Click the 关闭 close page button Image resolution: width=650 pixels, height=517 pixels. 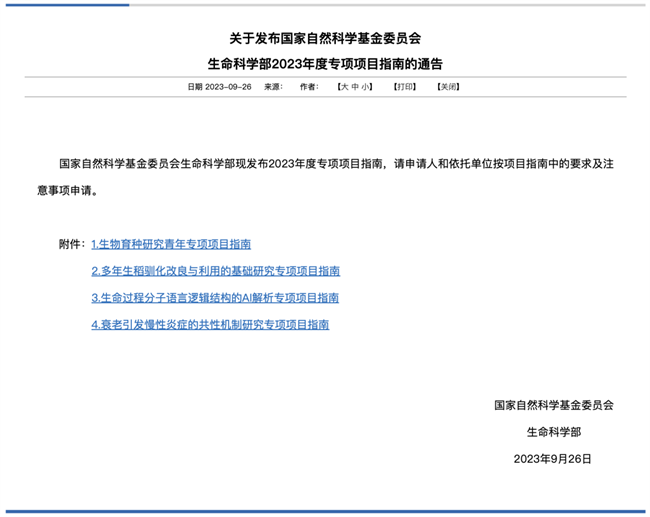(448, 87)
